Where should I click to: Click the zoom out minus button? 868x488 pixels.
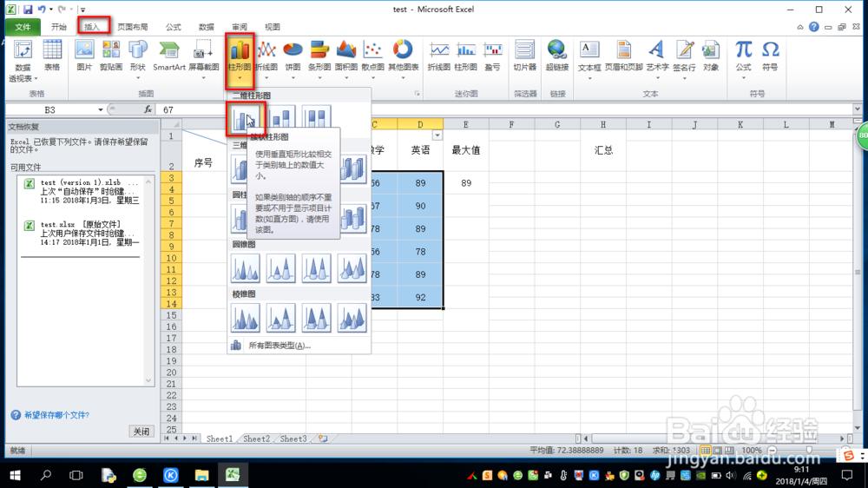point(773,451)
